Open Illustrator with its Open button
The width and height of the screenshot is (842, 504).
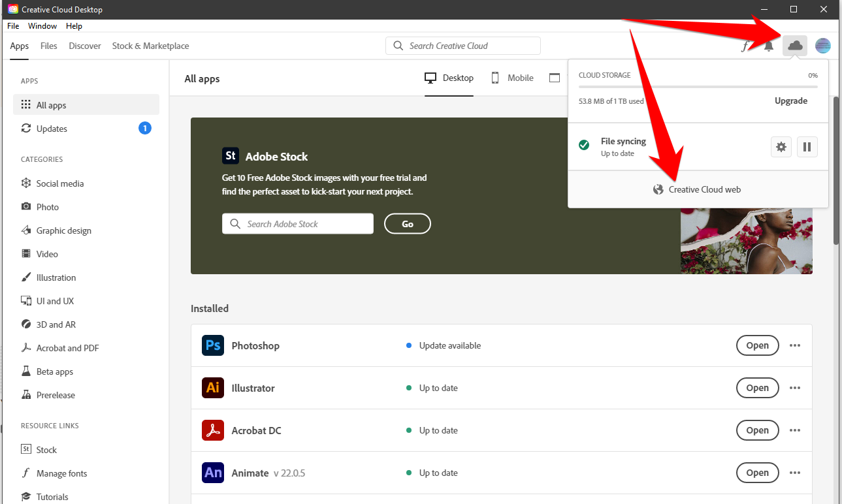tap(758, 388)
